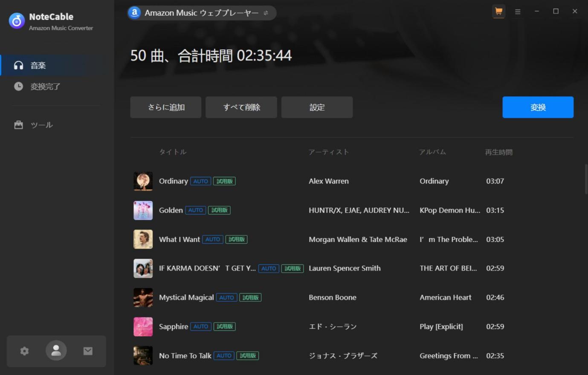Click the 試用版 badge on Sapphire row

[224, 326]
